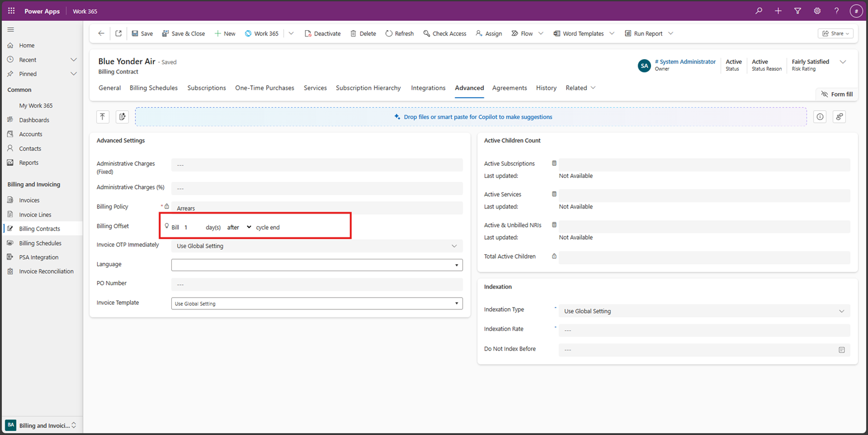Screen dimensions: 868x435
Task: Open the help question mark icon
Action: 837,11
